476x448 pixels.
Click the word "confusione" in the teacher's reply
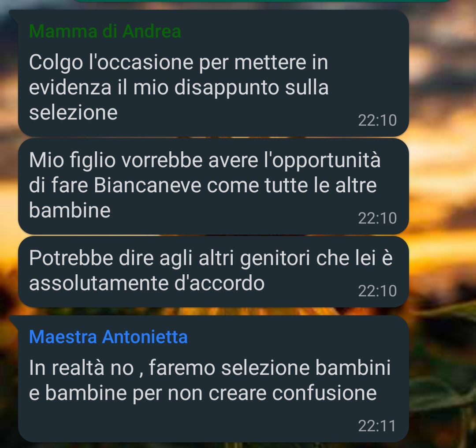[324, 393]
